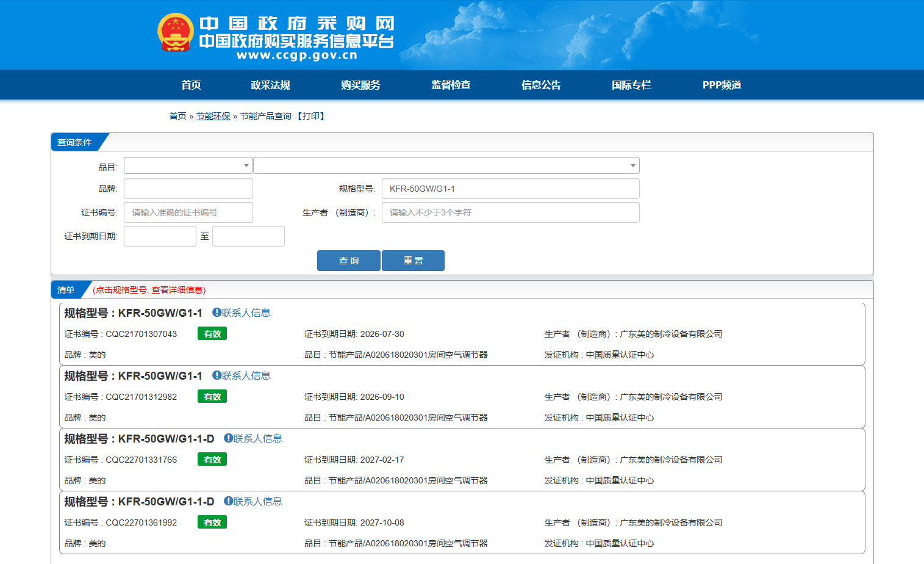Click the 中国政府采购网 site title
The height and width of the screenshot is (564, 924).
(x=297, y=23)
